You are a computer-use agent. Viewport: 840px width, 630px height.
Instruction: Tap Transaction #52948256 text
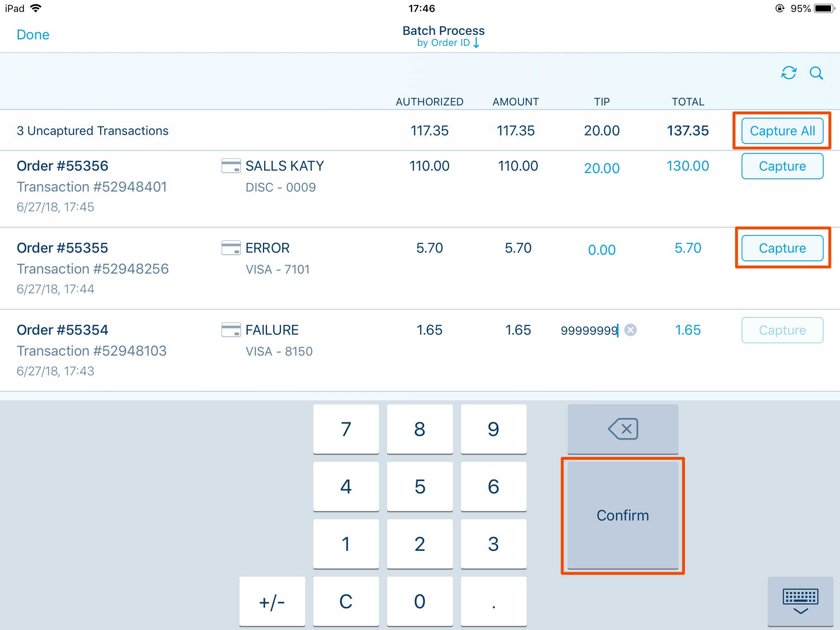click(x=93, y=269)
